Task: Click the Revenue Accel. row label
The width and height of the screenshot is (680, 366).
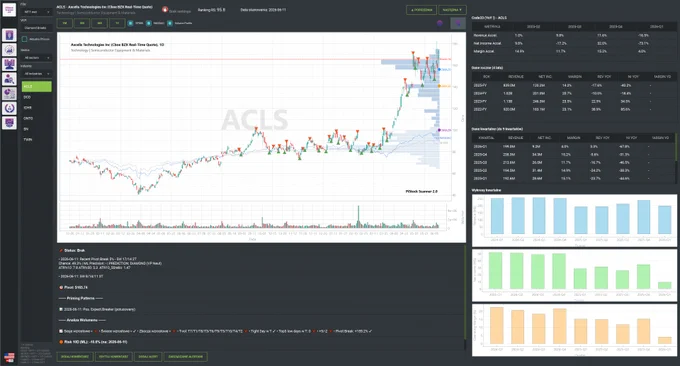Action: (x=485, y=35)
